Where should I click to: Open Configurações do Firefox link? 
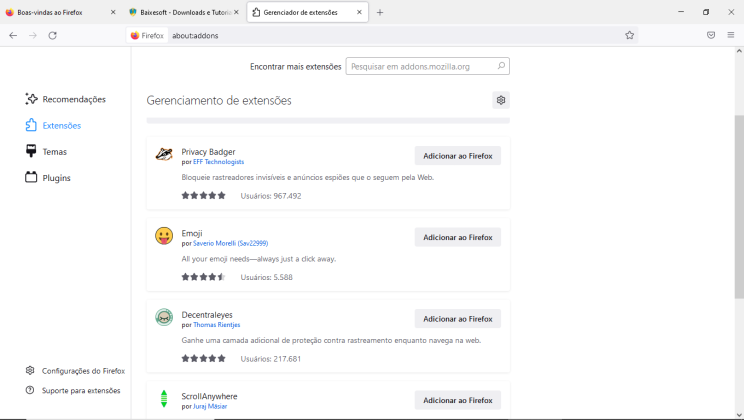[x=75, y=371]
